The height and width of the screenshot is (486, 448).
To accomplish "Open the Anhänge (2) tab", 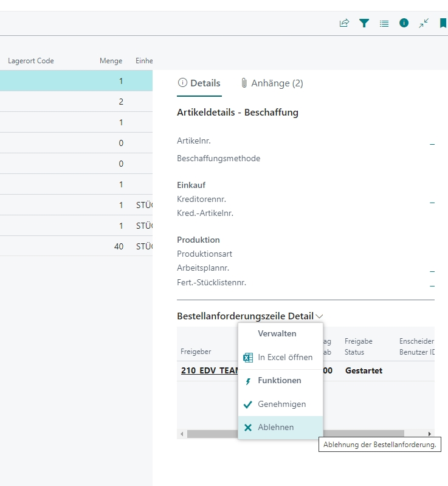I will (271, 83).
